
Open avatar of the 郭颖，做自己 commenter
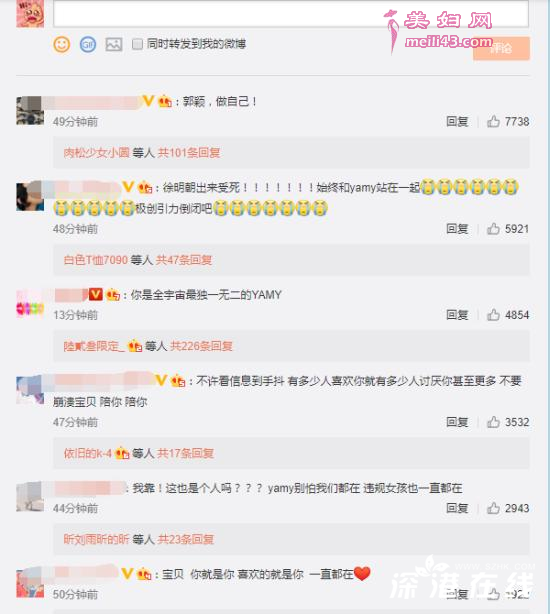(30, 111)
